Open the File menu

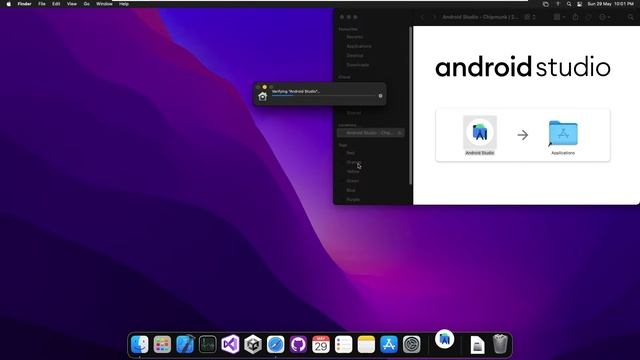(x=42, y=4)
